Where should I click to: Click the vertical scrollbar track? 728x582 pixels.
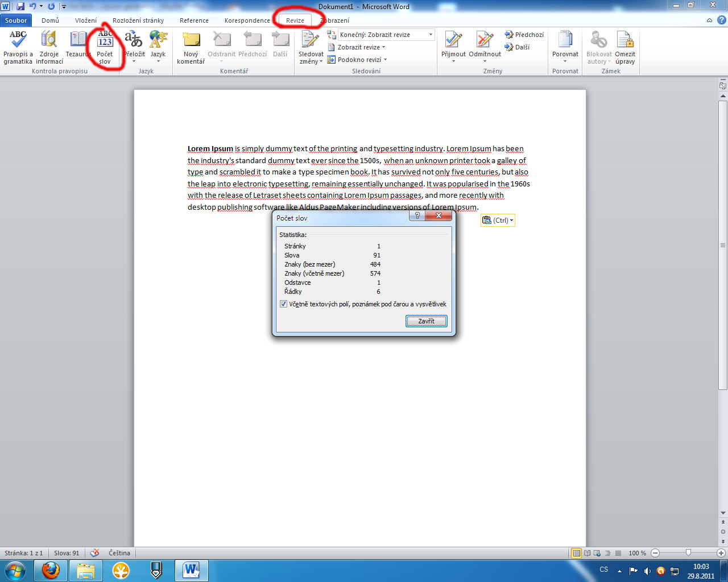coord(723,449)
